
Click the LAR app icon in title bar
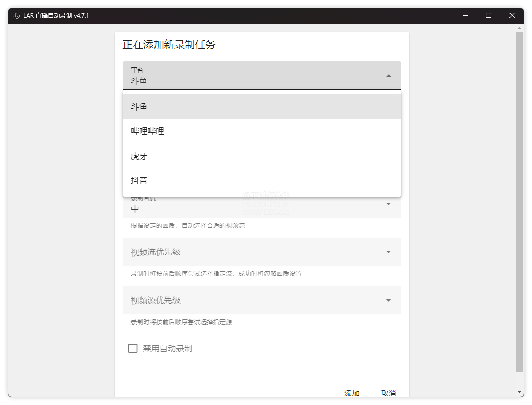point(16,15)
